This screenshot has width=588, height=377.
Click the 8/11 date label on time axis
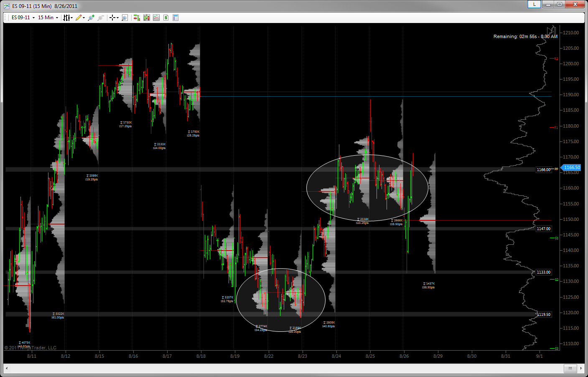[32, 356]
